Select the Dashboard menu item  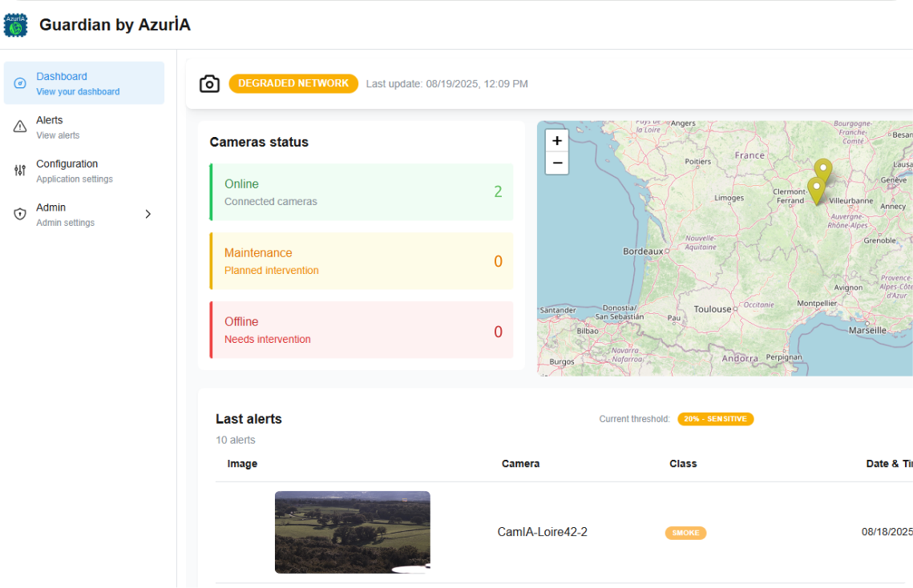coord(83,83)
